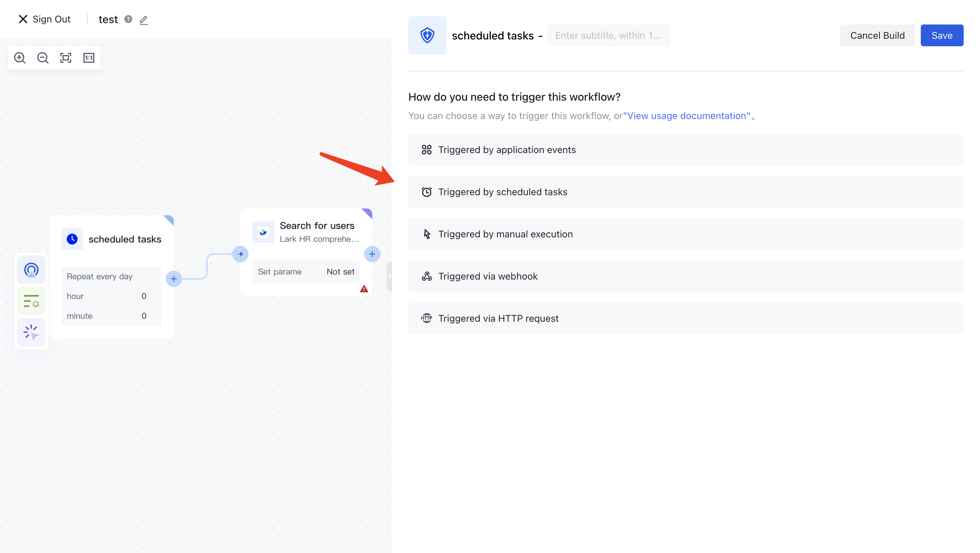Viewport: 980px width, 553px height.
Task: Focus the subtitle input field
Action: pyautogui.click(x=607, y=35)
